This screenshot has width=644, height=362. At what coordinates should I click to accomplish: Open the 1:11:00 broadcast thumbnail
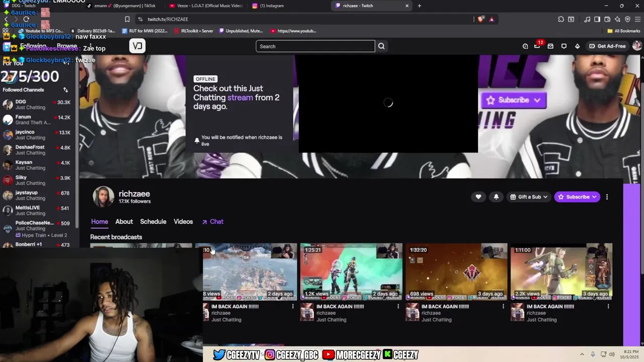click(x=561, y=272)
